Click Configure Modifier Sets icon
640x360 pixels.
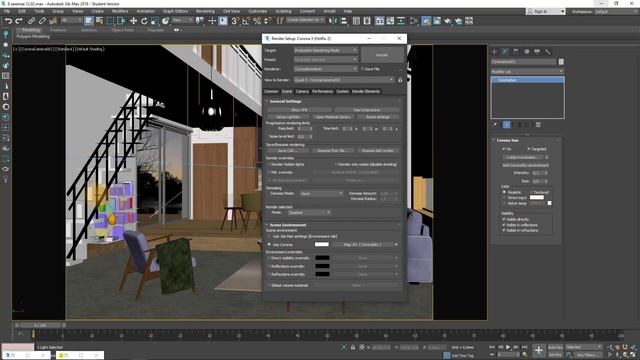coord(538,125)
